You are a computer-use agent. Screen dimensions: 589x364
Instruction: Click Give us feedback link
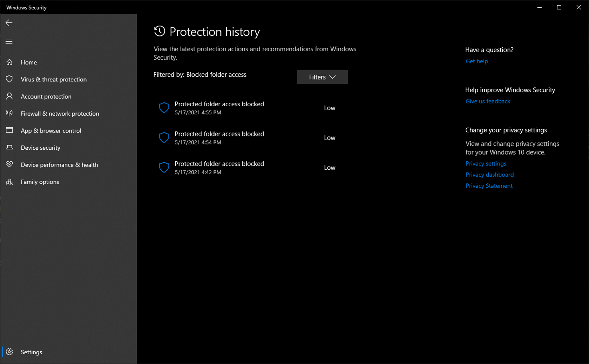click(488, 101)
